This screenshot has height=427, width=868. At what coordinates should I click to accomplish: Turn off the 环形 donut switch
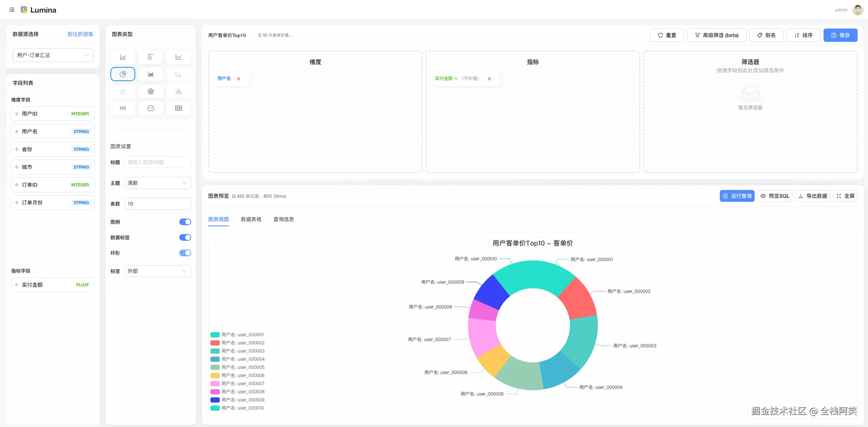point(185,253)
